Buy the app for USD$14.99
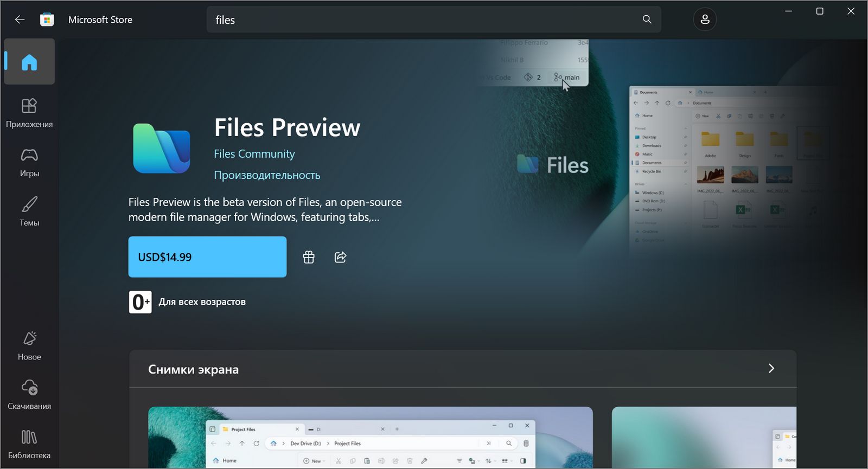Screen dimensions: 868x469 click(207, 257)
